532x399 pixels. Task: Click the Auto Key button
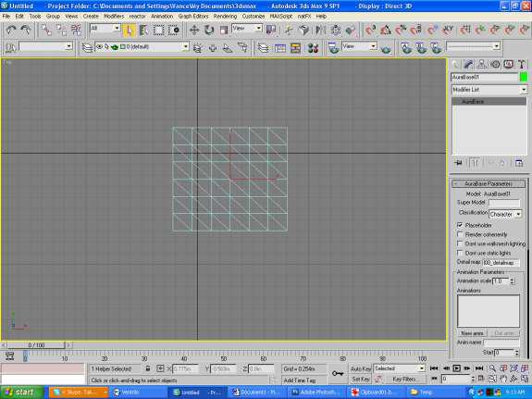click(361, 368)
